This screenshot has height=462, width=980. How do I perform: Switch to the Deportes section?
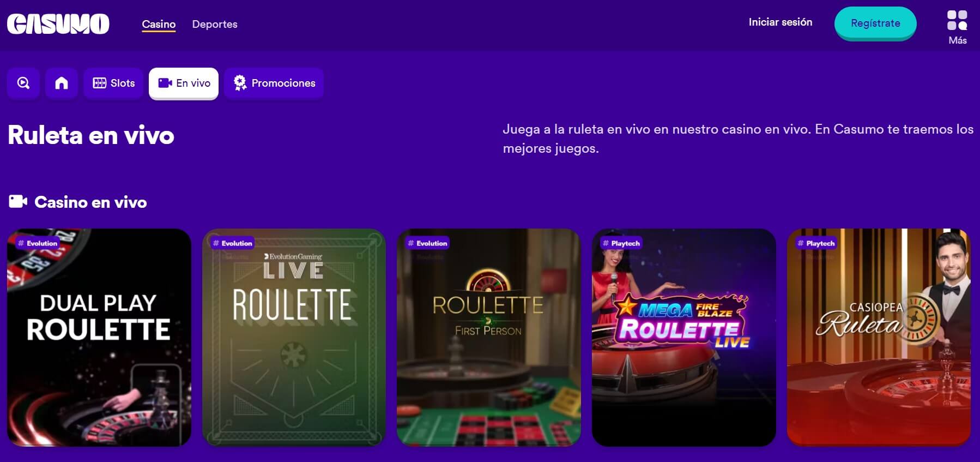click(x=215, y=24)
